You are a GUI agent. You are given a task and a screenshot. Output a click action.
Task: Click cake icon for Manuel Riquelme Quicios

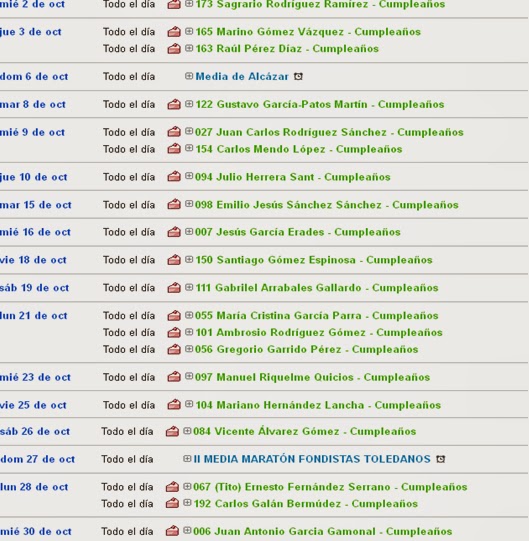click(x=174, y=377)
